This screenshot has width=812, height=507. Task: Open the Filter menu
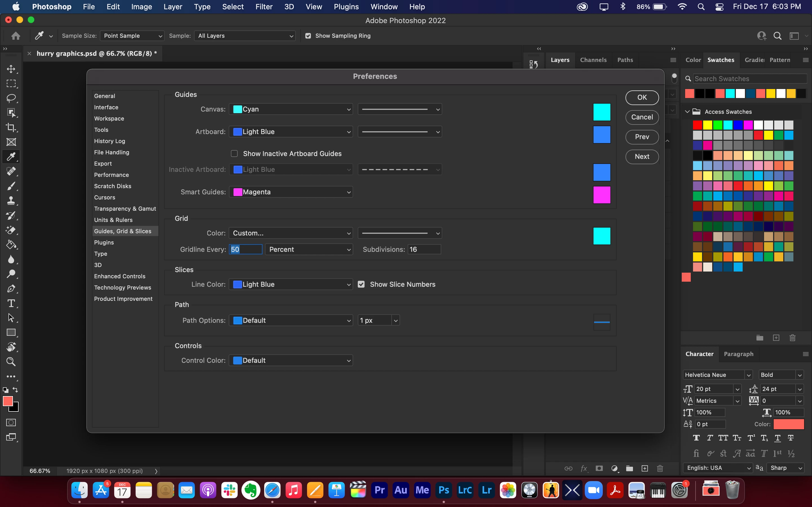click(264, 7)
